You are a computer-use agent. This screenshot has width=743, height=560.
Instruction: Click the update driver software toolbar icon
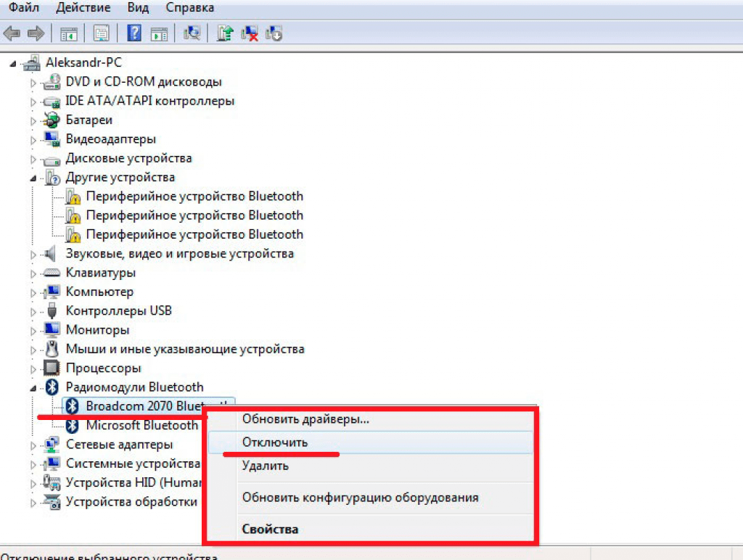(x=225, y=33)
